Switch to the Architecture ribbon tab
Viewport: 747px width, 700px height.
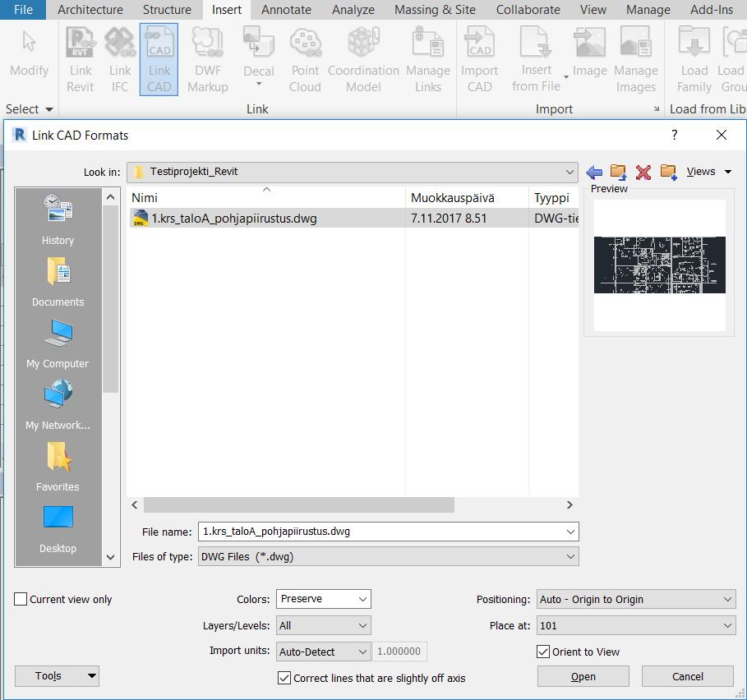90,10
